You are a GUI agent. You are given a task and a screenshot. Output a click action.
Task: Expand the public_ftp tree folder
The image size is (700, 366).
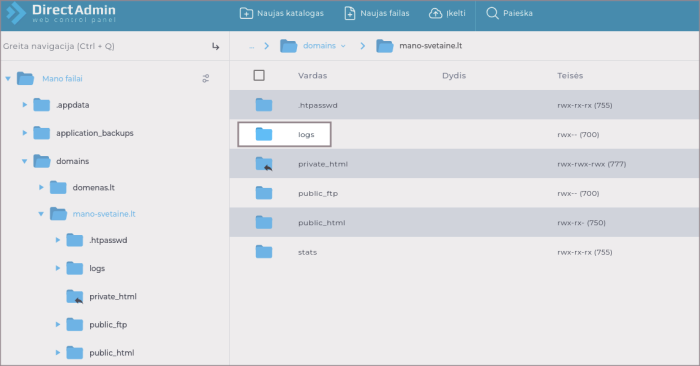tap(58, 324)
